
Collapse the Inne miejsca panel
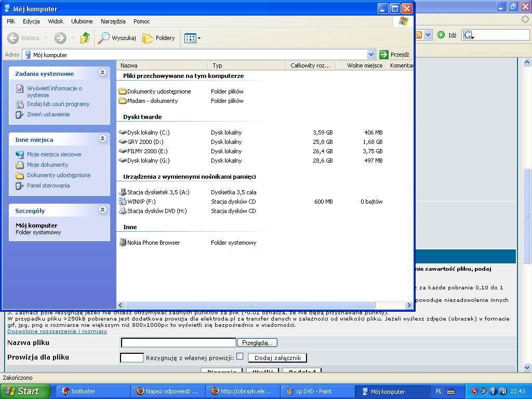coord(102,138)
